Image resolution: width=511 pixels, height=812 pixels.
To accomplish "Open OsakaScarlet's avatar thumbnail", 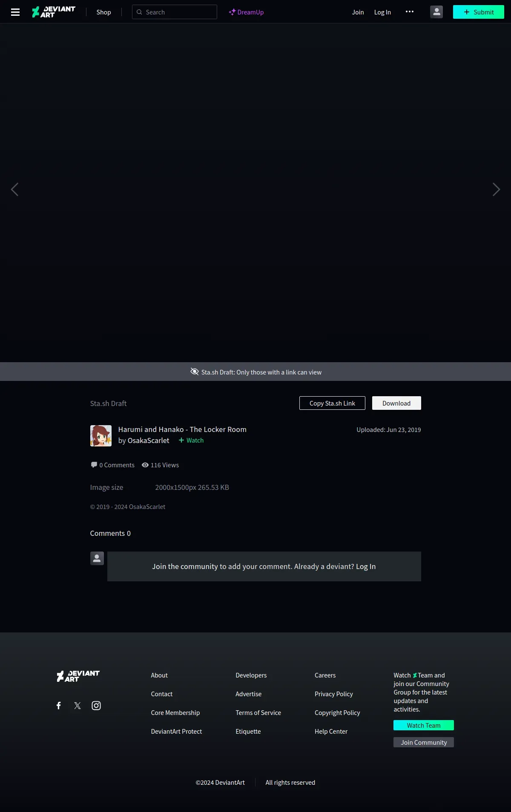I will 101,436.
